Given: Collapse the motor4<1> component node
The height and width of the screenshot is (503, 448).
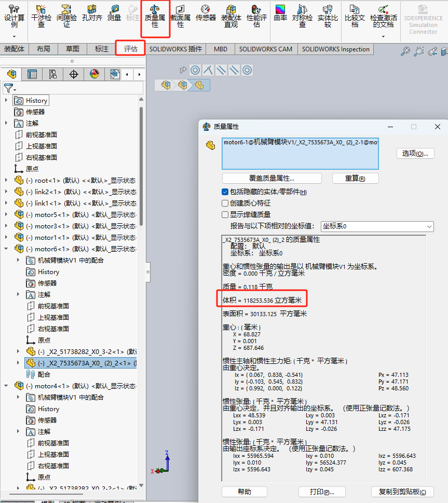Looking at the screenshot, I should (6, 386).
